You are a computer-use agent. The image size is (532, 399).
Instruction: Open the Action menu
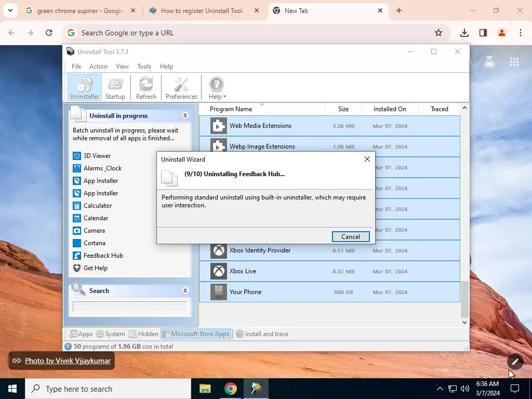(98, 66)
